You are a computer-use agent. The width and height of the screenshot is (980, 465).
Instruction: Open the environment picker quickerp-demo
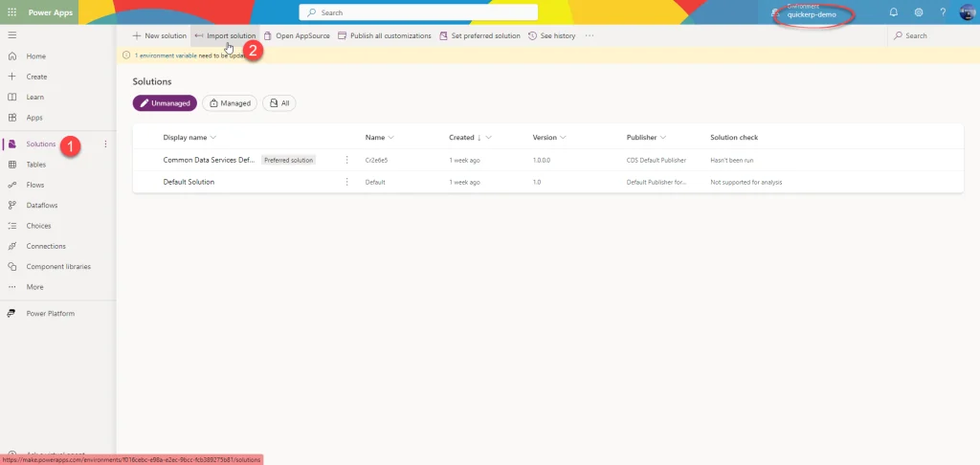[811, 12]
